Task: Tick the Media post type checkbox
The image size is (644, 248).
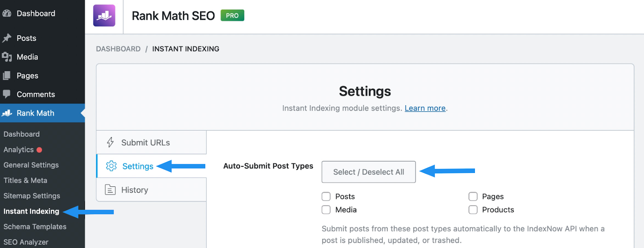Action: pyautogui.click(x=326, y=210)
